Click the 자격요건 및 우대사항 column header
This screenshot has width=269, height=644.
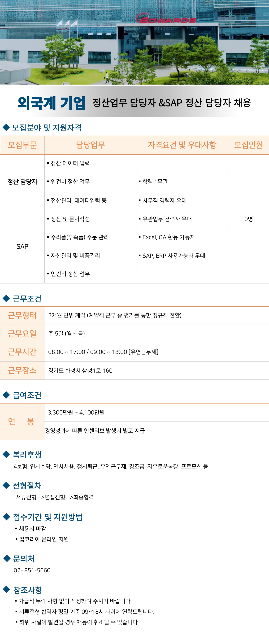pyautogui.click(x=182, y=145)
